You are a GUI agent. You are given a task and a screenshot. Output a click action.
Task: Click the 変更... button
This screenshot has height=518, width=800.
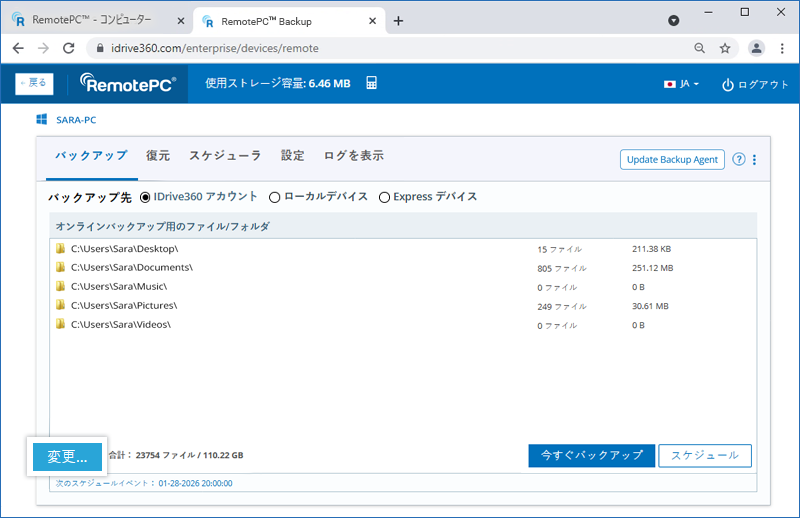pyautogui.click(x=67, y=456)
